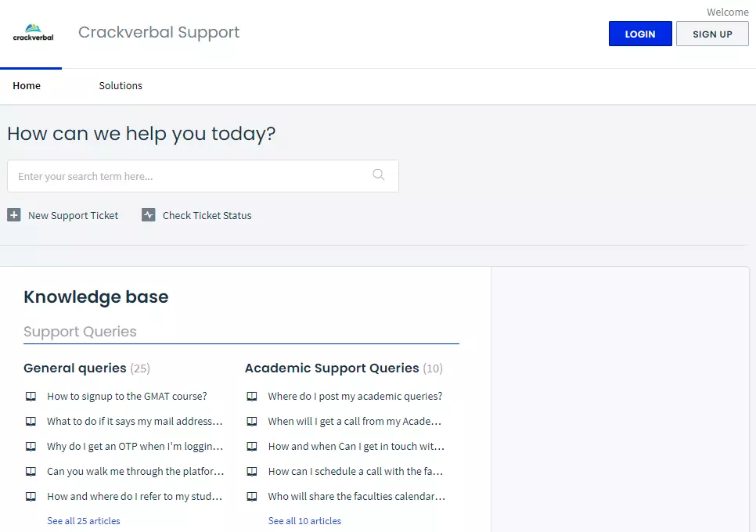756x532 pixels.
Task: Open article 'How and when Can I get in touch wit...'
Action: pyautogui.click(x=356, y=446)
